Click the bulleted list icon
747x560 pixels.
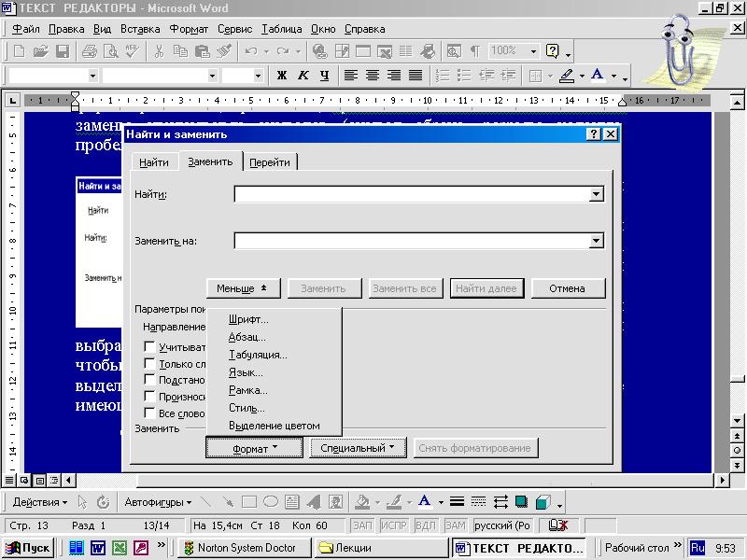point(464,76)
